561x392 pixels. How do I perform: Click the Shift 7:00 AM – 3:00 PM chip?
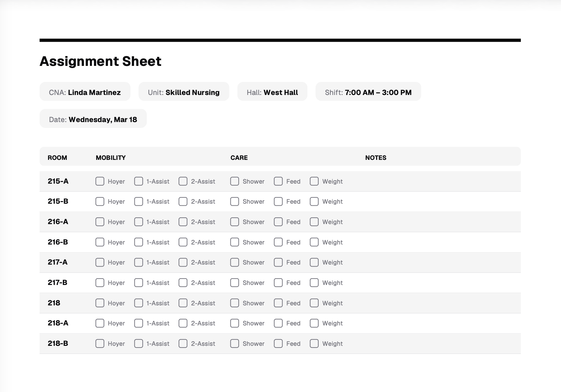pyautogui.click(x=368, y=92)
